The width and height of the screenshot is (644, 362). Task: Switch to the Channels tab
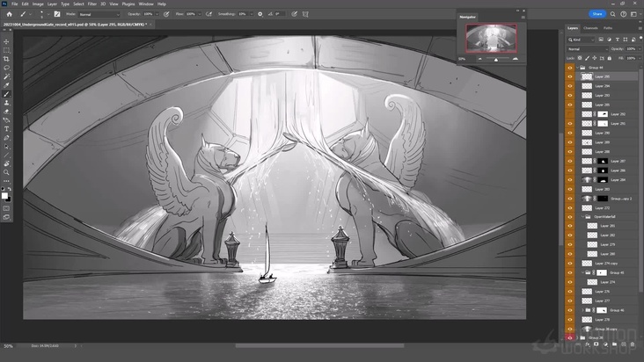(590, 28)
